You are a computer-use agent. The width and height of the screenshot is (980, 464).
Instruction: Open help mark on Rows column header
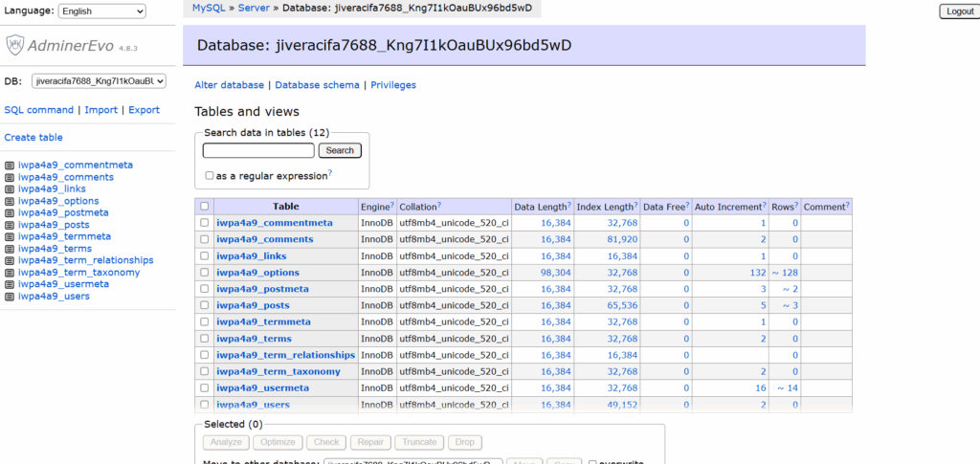tap(797, 206)
